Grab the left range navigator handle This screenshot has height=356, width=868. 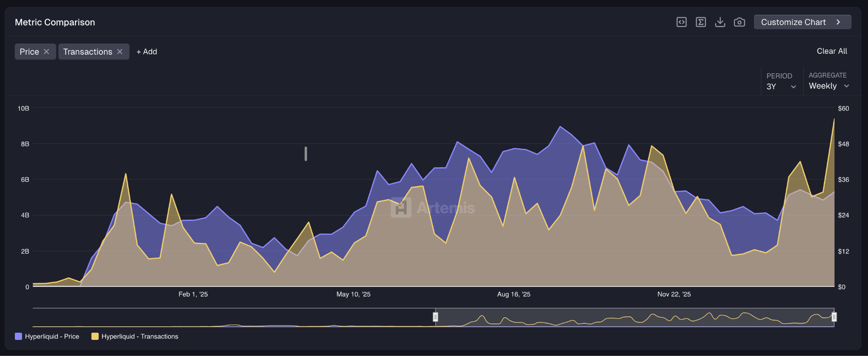435,317
